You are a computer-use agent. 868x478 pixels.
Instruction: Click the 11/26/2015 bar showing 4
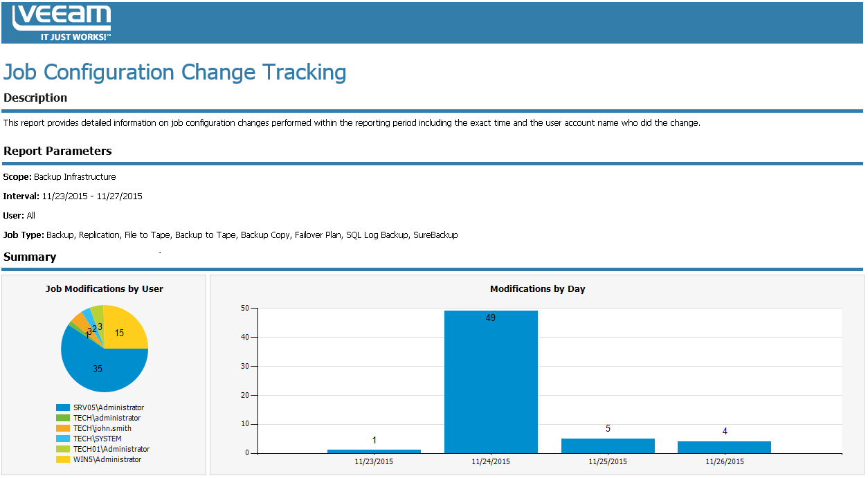point(724,447)
